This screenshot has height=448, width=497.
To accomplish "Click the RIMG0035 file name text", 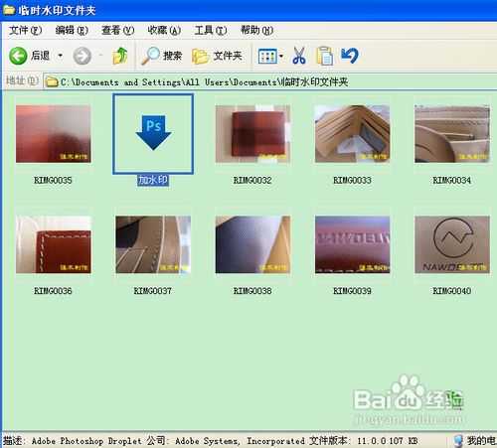I will pos(53,181).
